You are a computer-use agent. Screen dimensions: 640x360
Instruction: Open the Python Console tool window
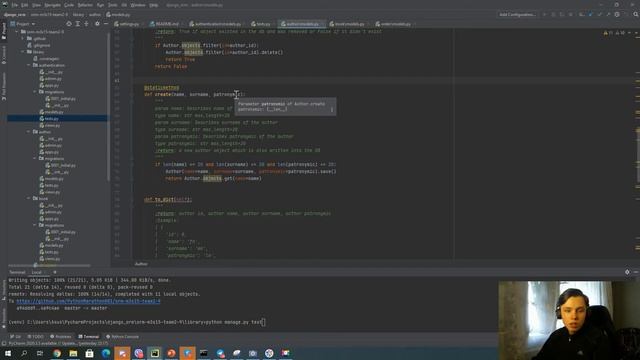click(122, 337)
